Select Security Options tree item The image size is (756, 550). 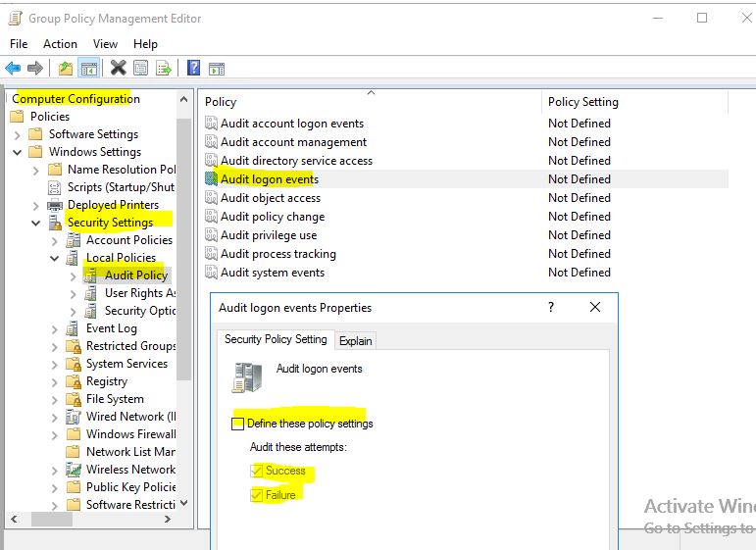[x=140, y=311]
